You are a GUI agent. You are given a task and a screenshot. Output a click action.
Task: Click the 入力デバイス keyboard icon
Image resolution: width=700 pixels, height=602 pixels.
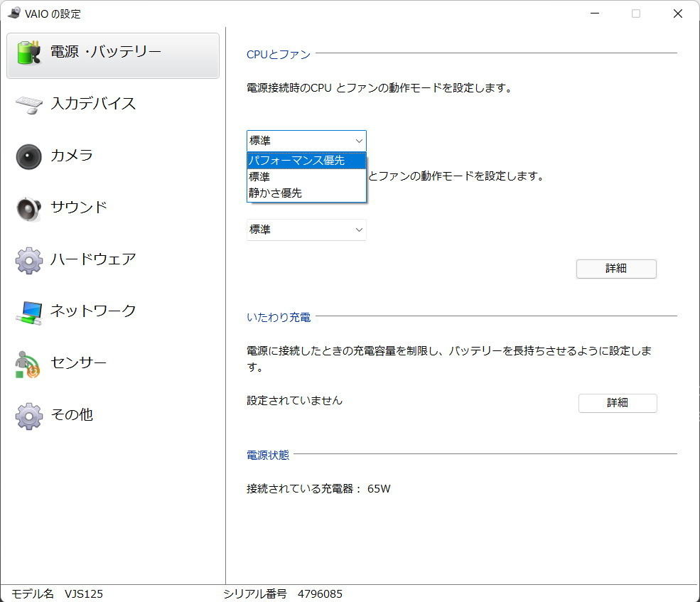pyautogui.click(x=29, y=104)
